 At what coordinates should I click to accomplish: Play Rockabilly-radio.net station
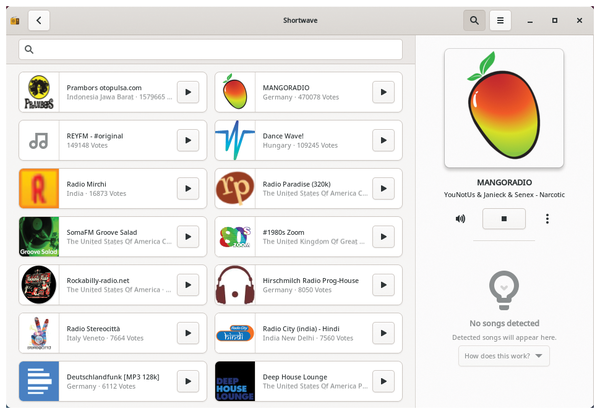(x=188, y=285)
